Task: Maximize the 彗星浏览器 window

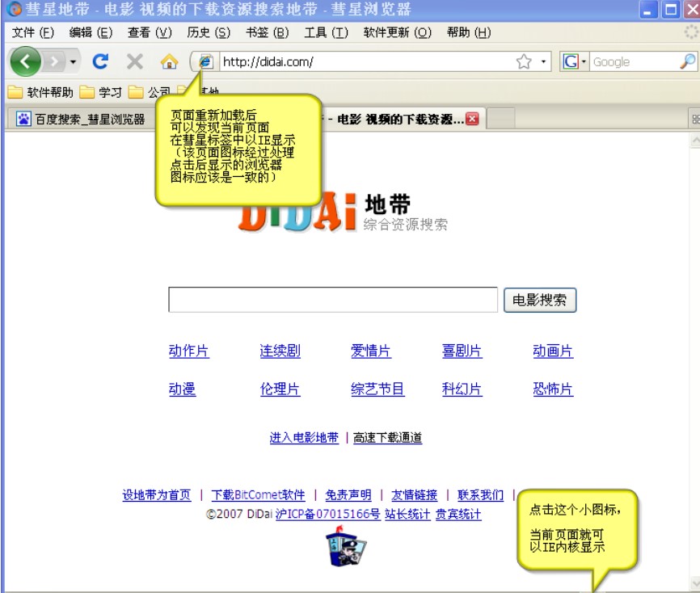Action: (671, 10)
